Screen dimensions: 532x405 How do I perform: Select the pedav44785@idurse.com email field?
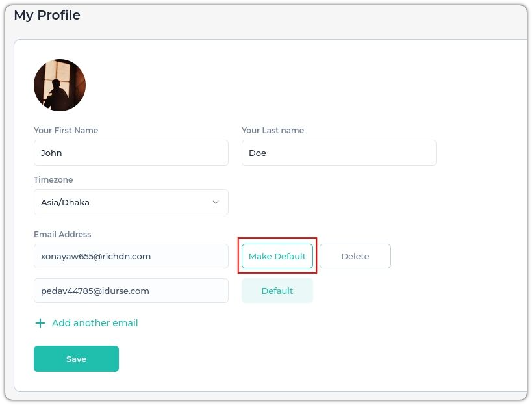tap(131, 291)
